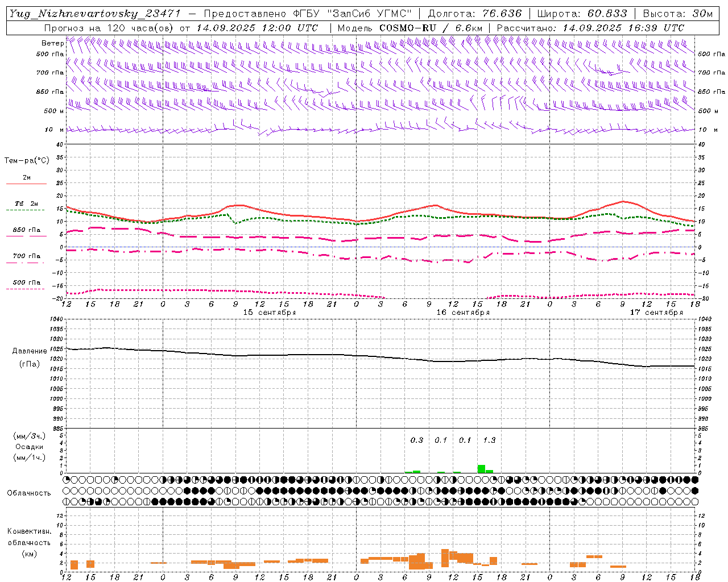Click the 2м temperature legend entry
Screen dimensions: 728x582
pos(27,177)
